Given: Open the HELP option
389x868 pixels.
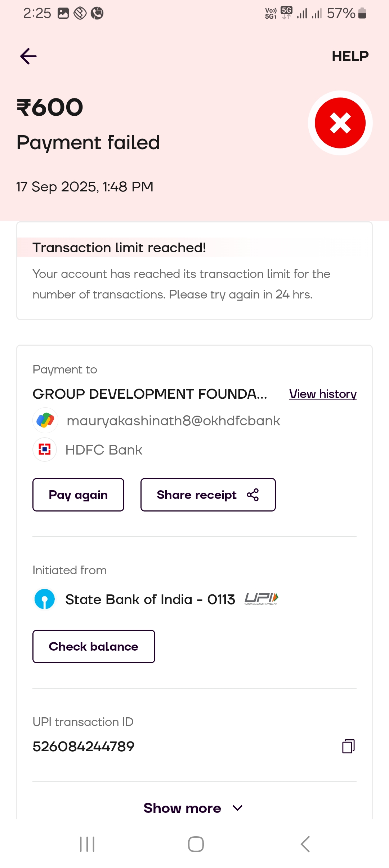Looking at the screenshot, I should pos(350,56).
